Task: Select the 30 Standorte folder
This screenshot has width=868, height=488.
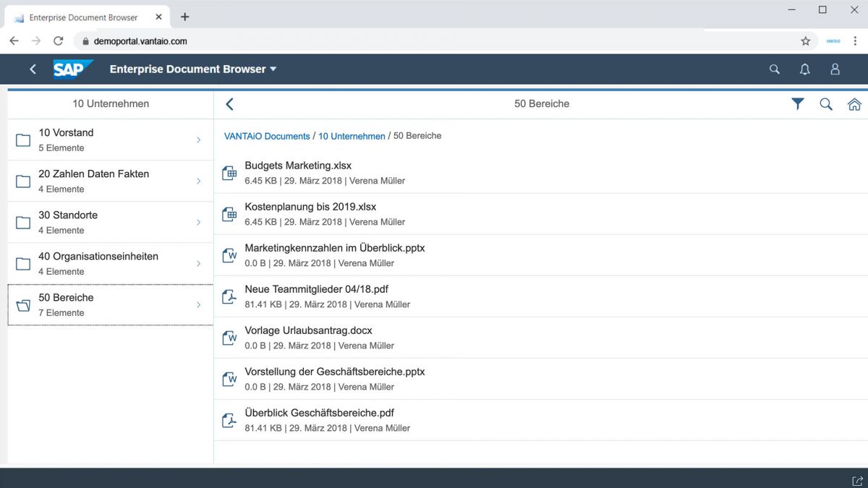Action: pos(111,223)
